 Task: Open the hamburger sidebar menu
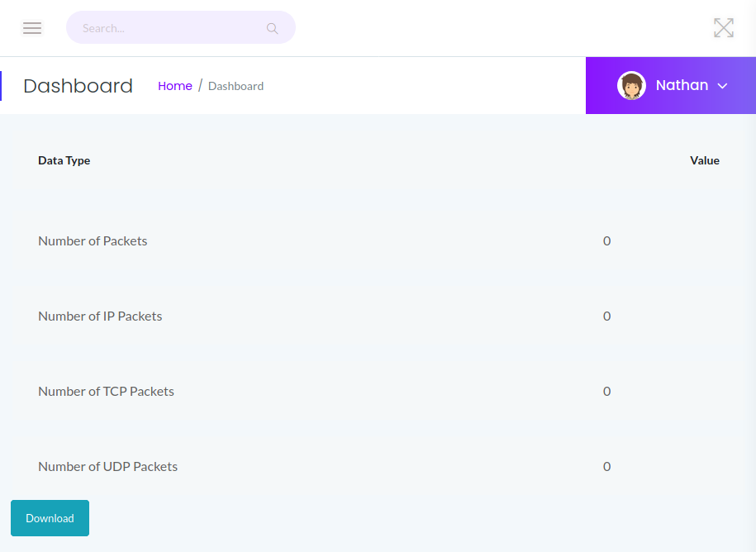pyautogui.click(x=32, y=28)
